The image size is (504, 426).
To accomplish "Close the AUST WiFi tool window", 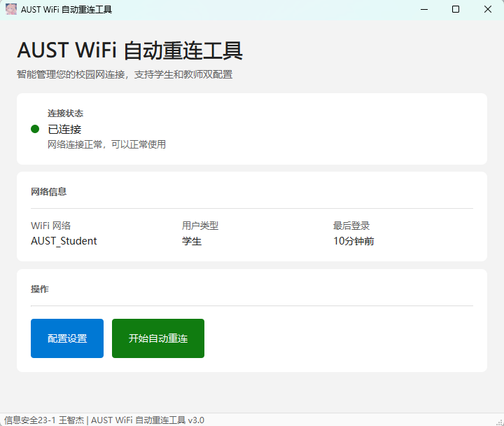I will coord(488,9).
